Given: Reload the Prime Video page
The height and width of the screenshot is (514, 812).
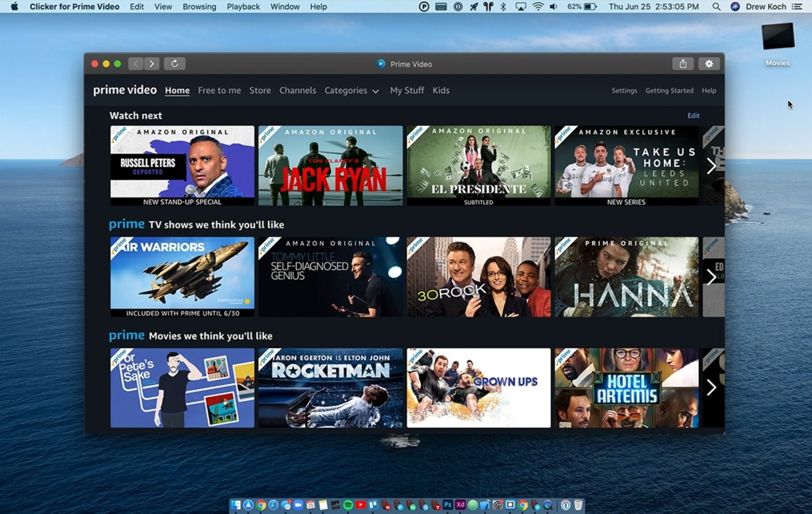Looking at the screenshot, I should (x=175, y=64).
